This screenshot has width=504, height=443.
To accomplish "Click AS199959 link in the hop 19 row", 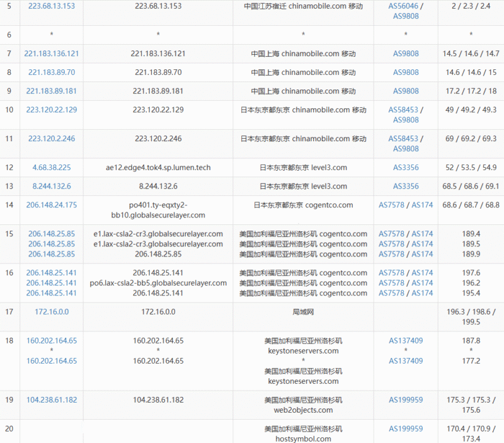I will click(x=406, y=400).
